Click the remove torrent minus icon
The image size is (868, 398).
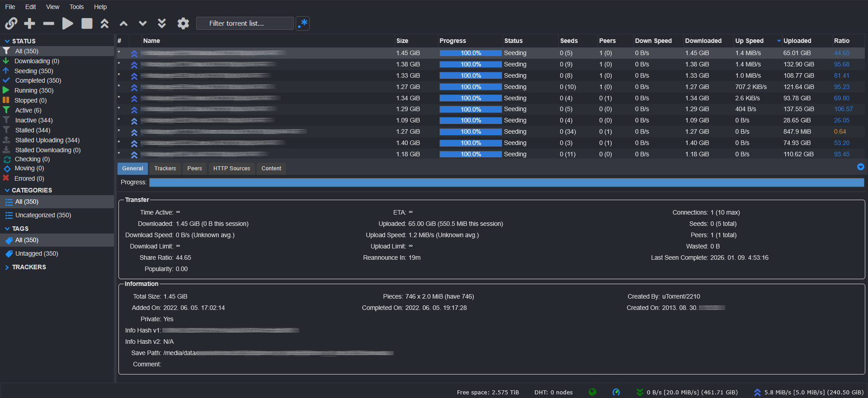pyautogui.click(x=48, y=23)
